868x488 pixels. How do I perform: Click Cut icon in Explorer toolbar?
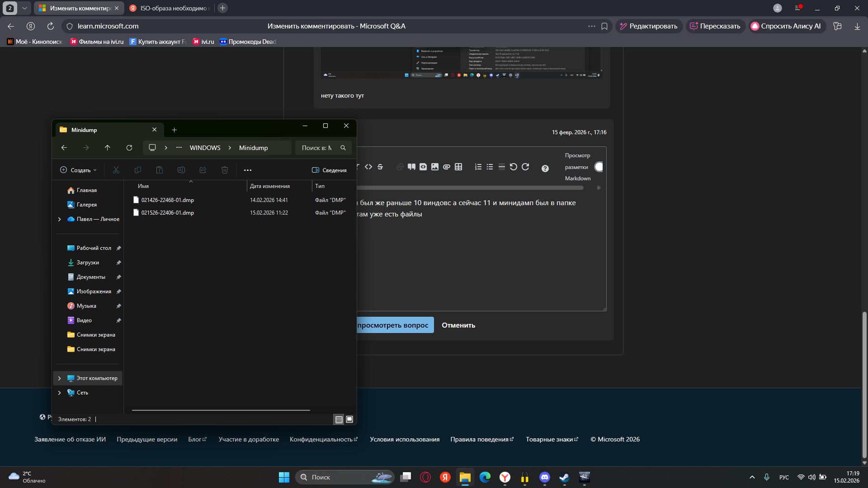pyautogui.click(x=116, y=170)
